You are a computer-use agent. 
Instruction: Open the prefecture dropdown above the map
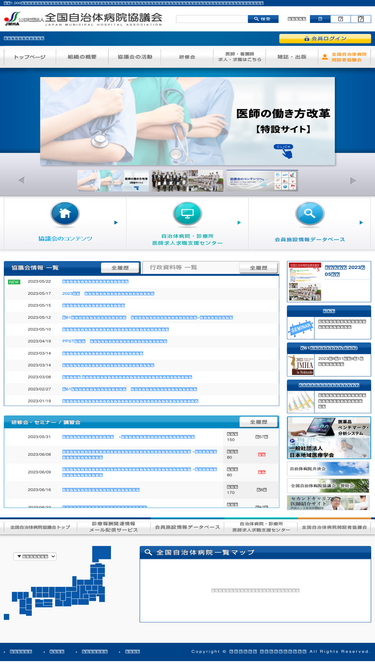tap(35, 556)
